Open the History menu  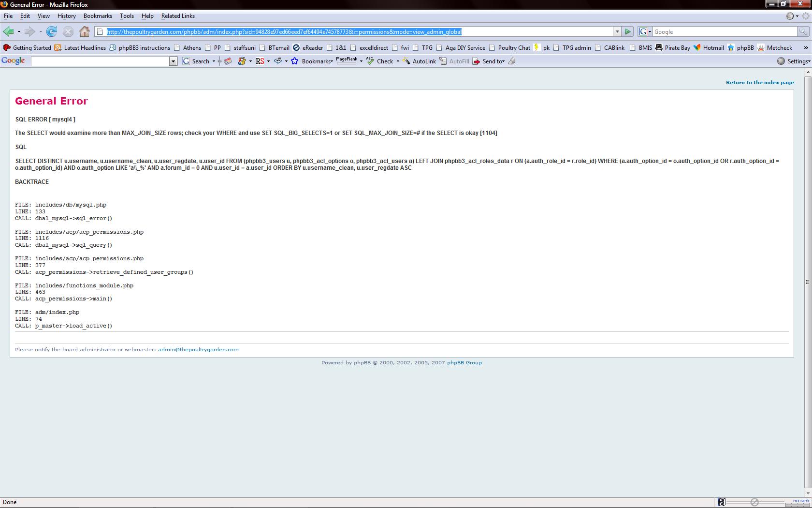66,16
